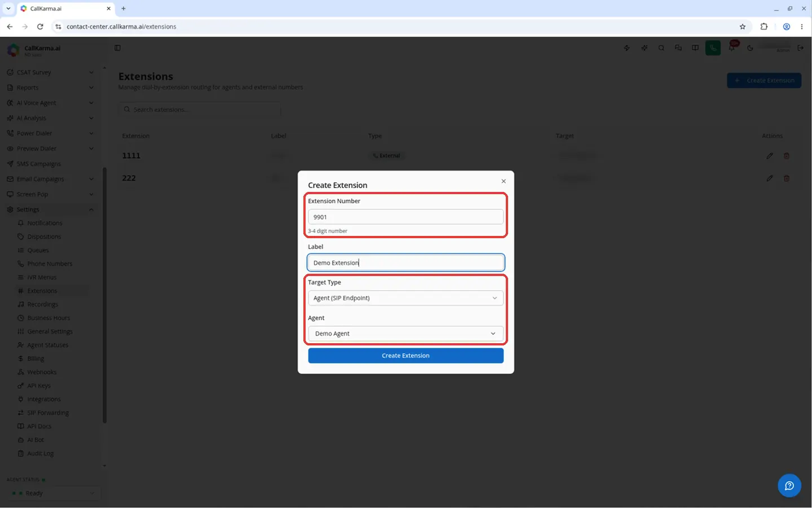Open SIP Forwarding settings page
Screen dimensions: 812x508
(x=48, y=413)
